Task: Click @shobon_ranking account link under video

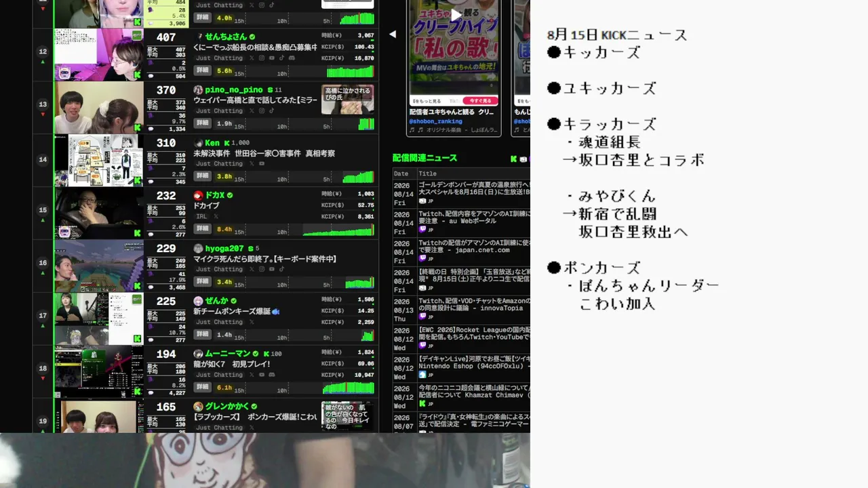Action: (x=435, y=121)
